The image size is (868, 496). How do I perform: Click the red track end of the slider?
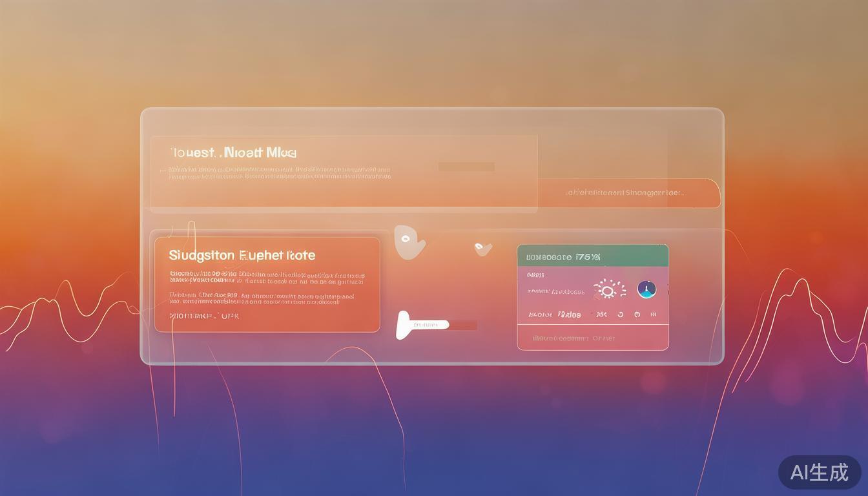464,325
